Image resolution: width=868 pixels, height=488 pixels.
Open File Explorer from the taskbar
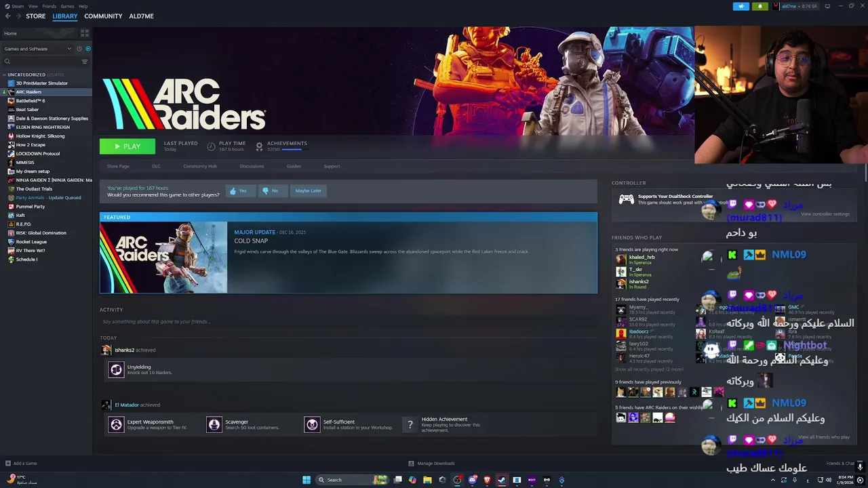[x=427, y=480]
